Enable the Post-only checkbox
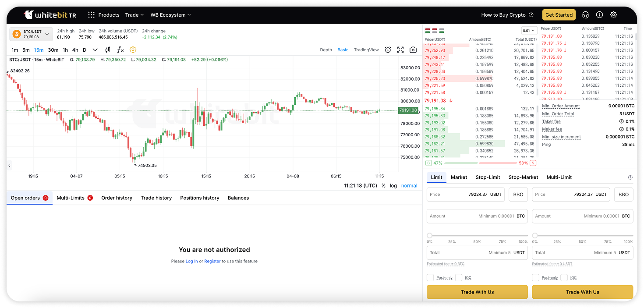 [430, 277]
